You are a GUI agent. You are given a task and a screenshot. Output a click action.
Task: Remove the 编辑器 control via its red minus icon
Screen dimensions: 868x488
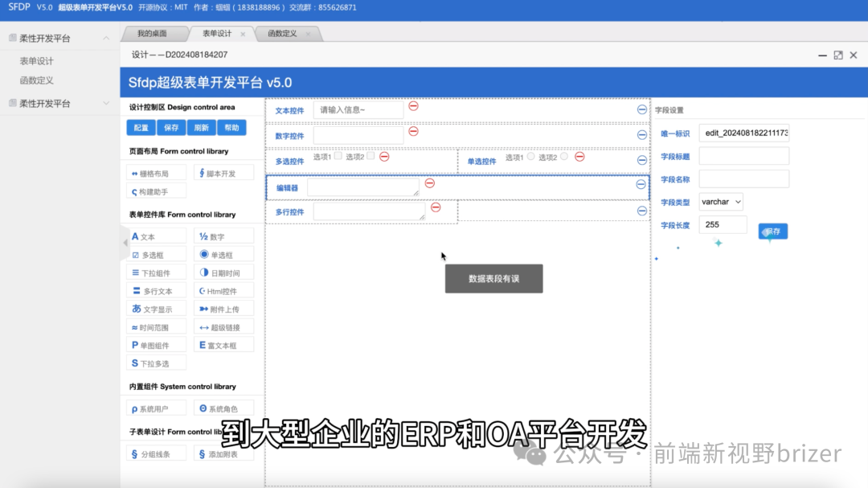pos(430,183)
